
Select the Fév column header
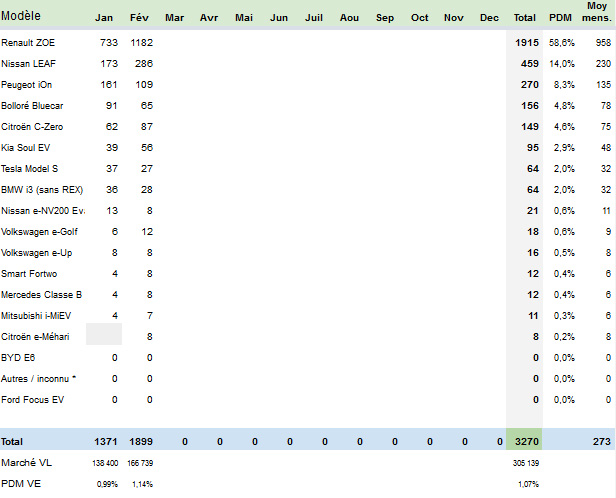click(139, 18)
